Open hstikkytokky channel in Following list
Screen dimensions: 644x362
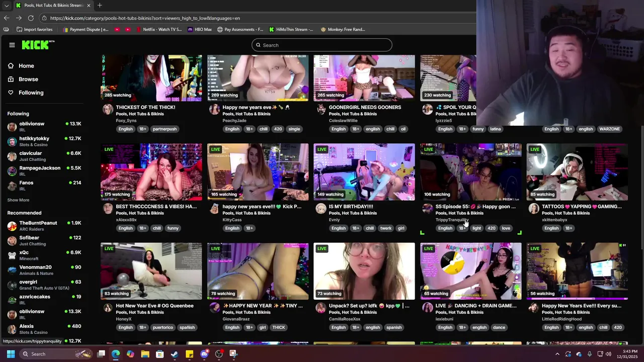(x=44, y=141)
